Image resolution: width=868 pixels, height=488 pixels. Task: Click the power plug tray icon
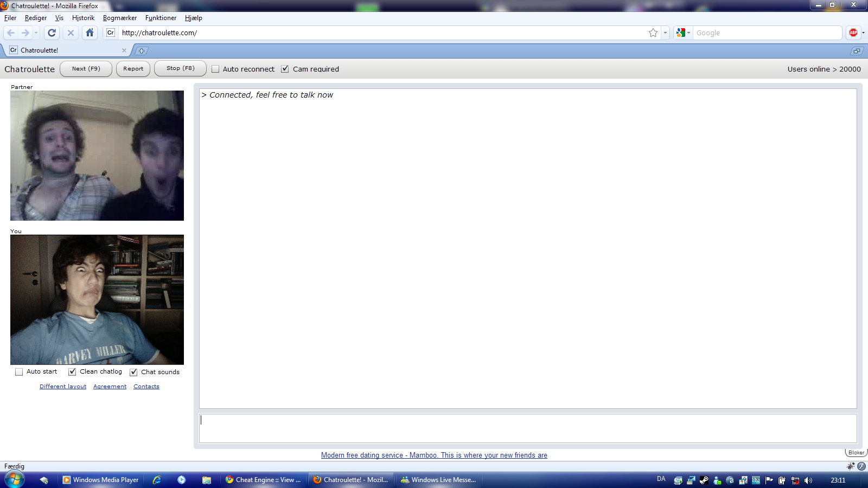(782, 480)
